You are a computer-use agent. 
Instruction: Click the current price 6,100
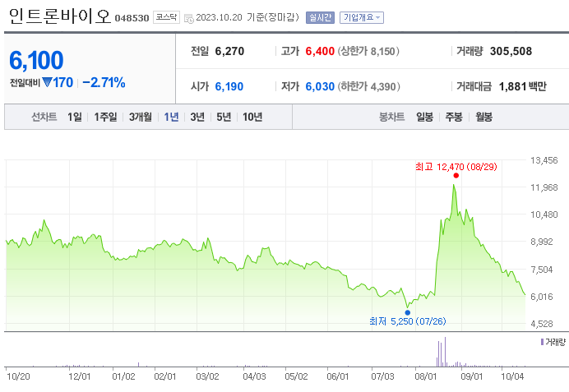coord(36,60)
